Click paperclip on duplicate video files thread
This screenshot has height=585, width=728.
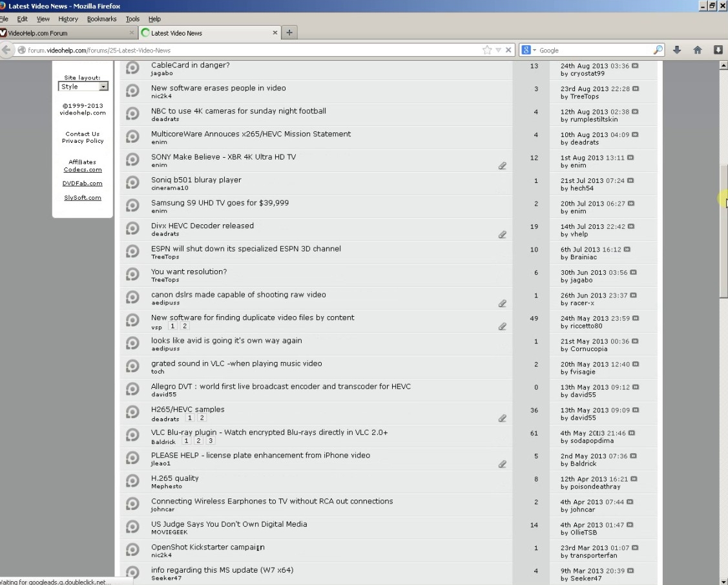pyautogui.click(x=503, y=326)
